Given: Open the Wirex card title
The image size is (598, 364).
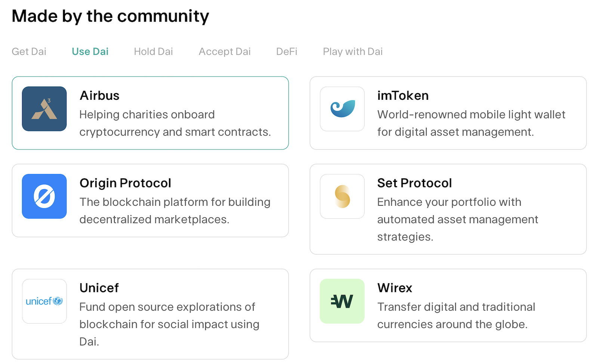Looking at the screenshot, I should tap(394, 288).
